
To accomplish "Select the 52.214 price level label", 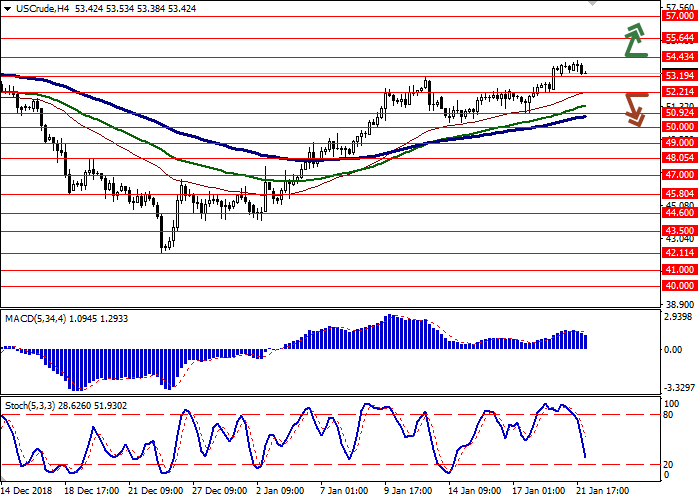I will pyautogui.click(x=679, y=91).
